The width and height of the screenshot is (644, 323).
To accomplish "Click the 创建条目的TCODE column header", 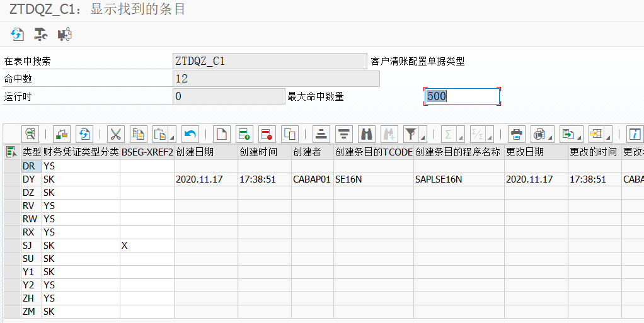I will click(373, 152).
